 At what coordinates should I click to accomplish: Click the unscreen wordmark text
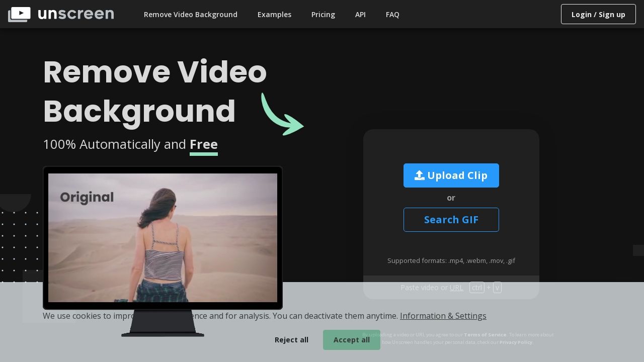pos(75,14)
